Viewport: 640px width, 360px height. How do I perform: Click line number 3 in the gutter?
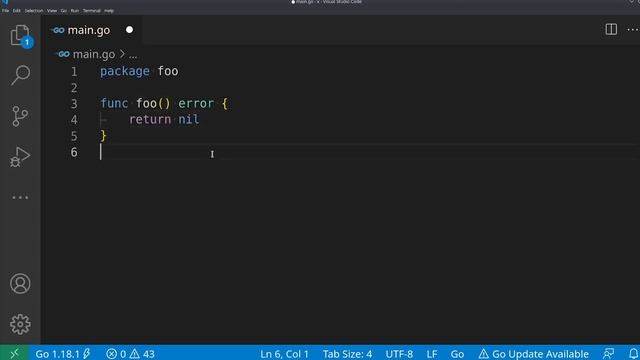74,104
